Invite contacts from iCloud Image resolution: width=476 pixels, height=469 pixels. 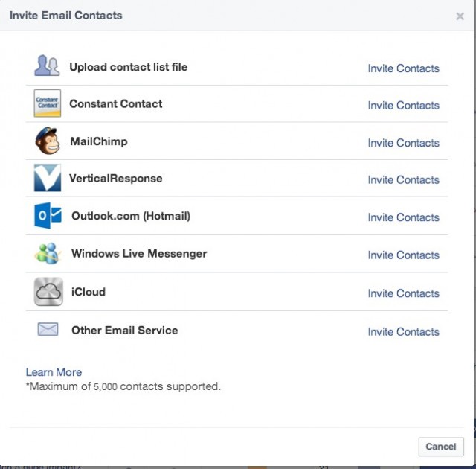[x=403, y=293]
